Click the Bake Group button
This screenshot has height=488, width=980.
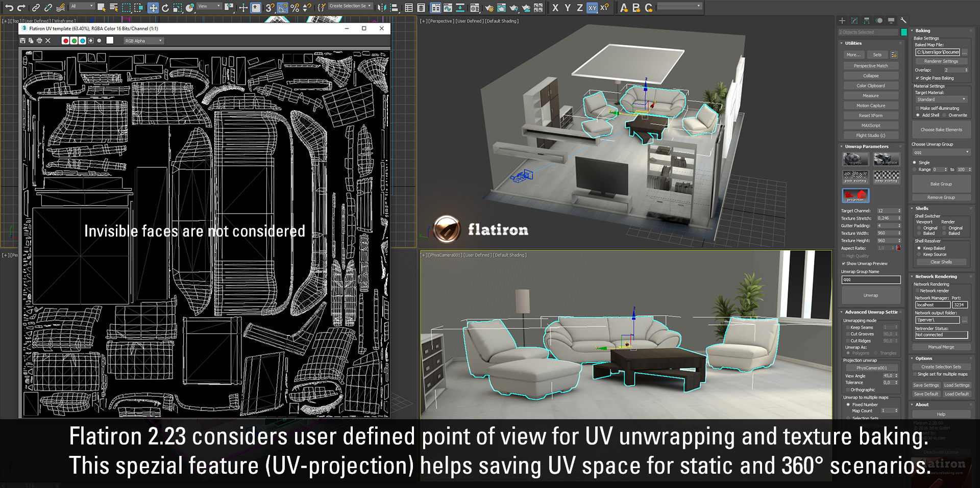[x=941, y=184]
